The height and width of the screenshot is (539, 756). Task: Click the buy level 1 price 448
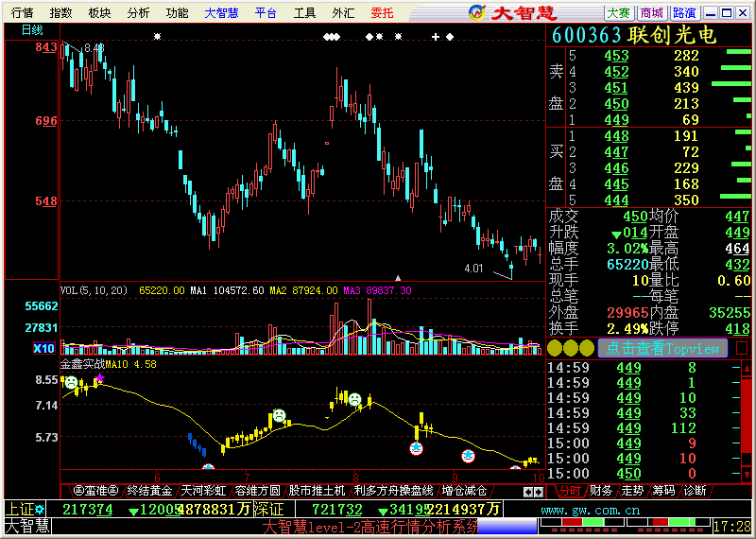click(x=616, y=136)
